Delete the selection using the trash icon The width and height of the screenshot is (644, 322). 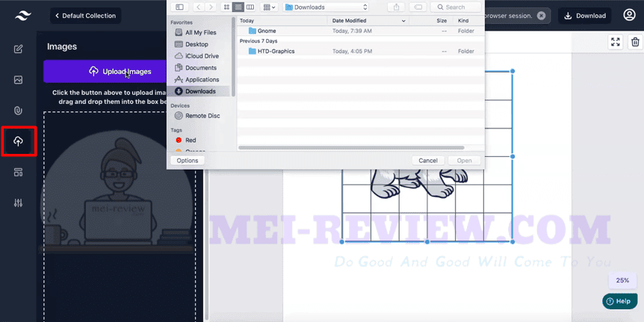(635, 42)
